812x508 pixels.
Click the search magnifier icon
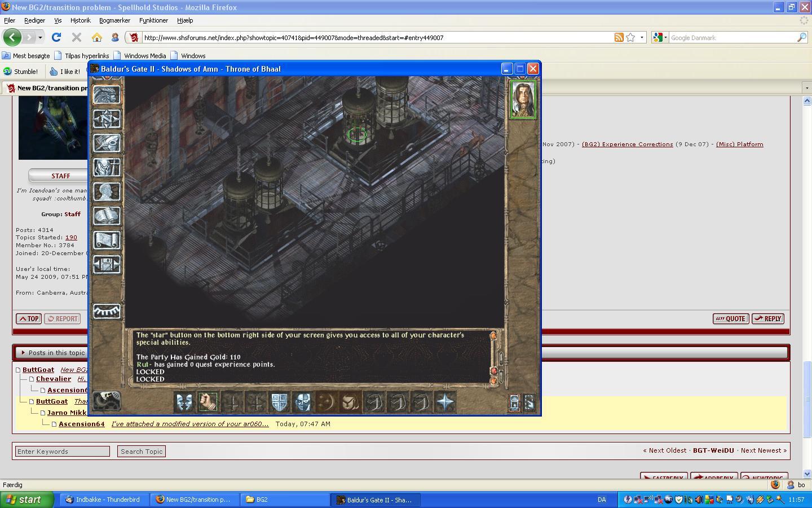pyautogui.click(x=801, y=38)
